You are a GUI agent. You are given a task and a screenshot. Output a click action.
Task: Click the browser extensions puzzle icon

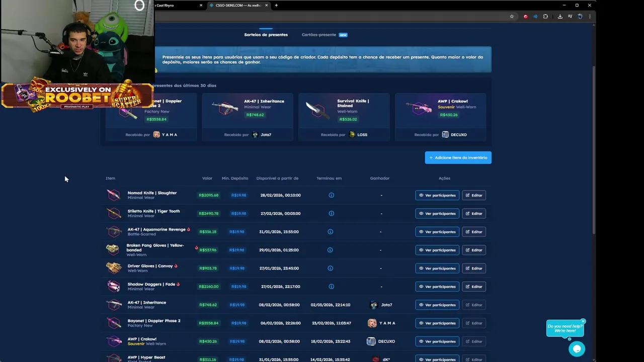click(x=545, y=16)
